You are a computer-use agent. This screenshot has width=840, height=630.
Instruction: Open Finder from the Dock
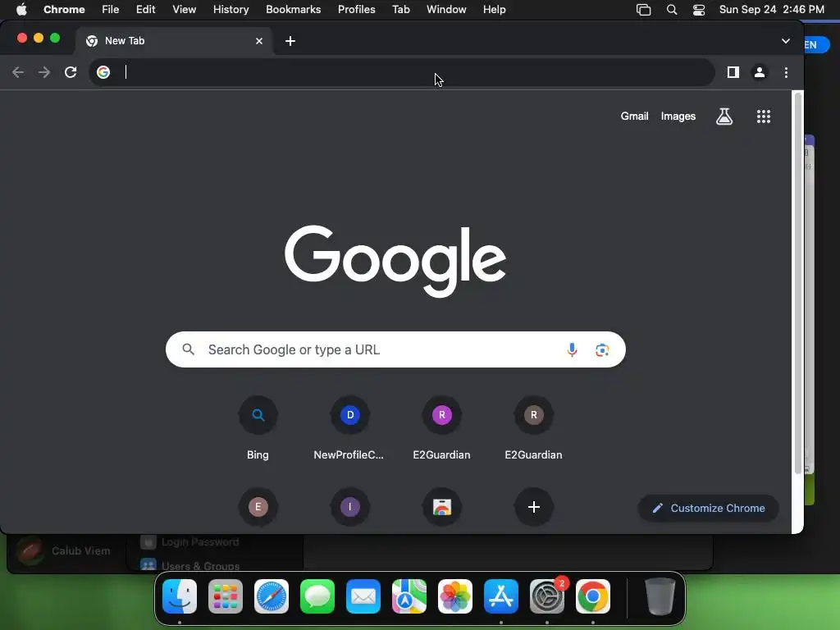tap(180, 596)
